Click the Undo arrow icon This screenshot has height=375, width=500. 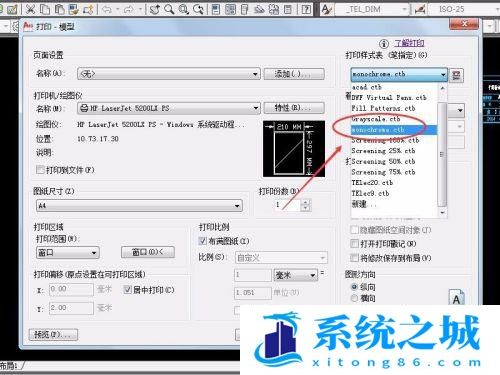[x=107, y=9]
